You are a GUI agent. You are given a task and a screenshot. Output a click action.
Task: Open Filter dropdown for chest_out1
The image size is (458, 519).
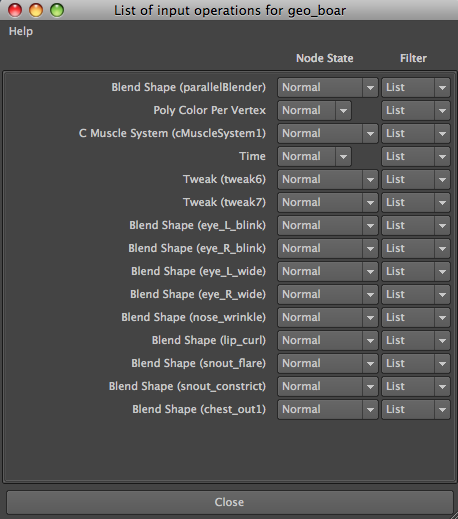(x=416, y=409)
